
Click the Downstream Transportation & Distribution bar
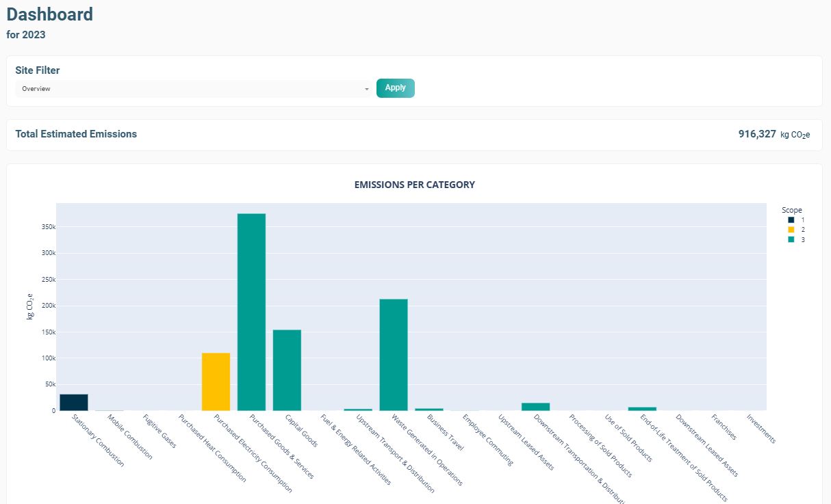click(535, 407)
